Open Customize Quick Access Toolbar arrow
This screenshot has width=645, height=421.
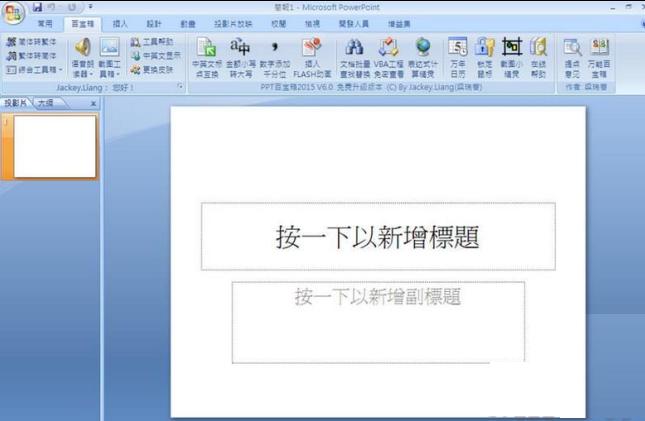pyautogui.click(x=90, y=7)
